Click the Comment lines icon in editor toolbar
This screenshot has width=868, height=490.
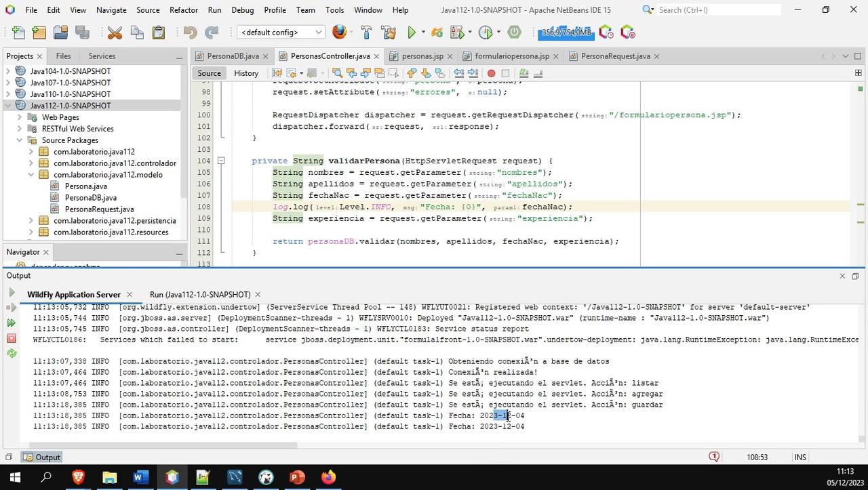(x=522, y=73)
